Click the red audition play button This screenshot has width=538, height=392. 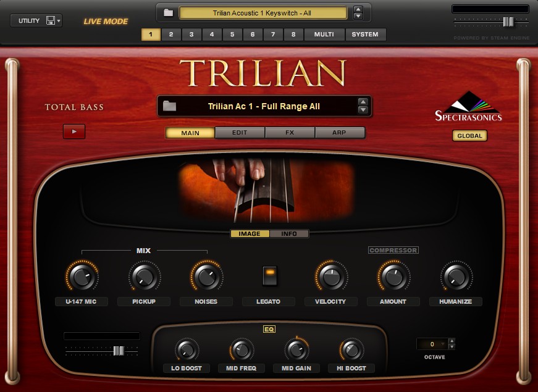click(74, 131)
